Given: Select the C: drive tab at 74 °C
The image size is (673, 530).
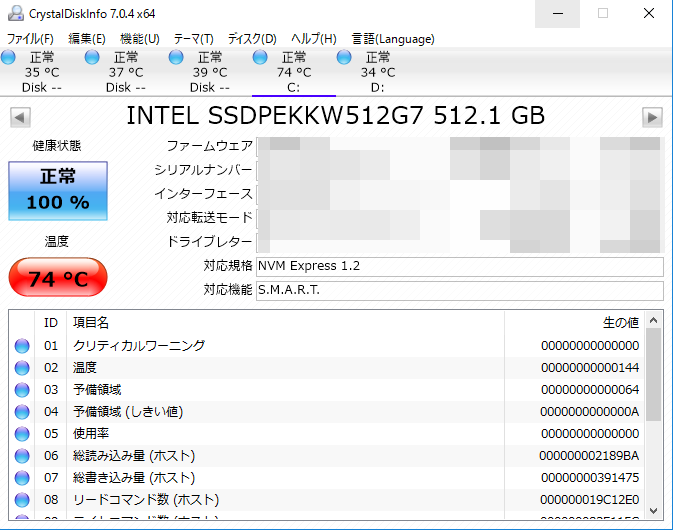Looking at the screenshot, I should tap(294, 72).
